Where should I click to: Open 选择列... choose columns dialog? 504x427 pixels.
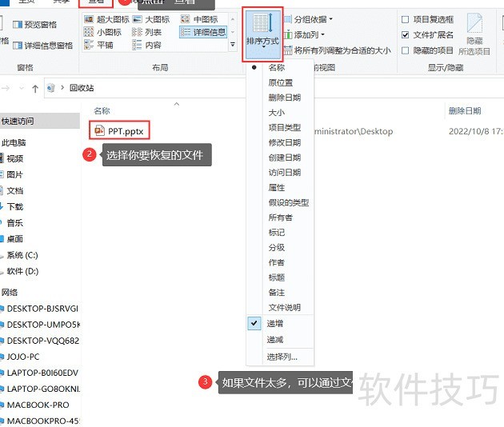coord(282,357)
